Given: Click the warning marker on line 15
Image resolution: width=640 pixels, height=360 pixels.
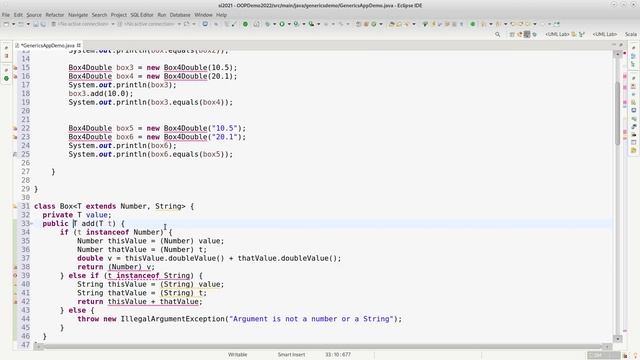Looking at the screenshot, I should click(15, 68).
